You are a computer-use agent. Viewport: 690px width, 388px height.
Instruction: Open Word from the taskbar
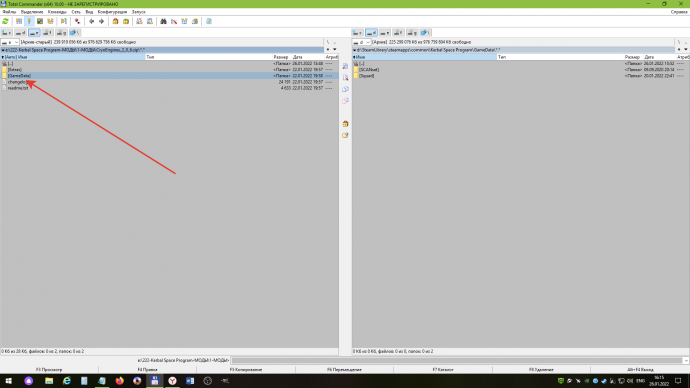[x=190, y=381]
